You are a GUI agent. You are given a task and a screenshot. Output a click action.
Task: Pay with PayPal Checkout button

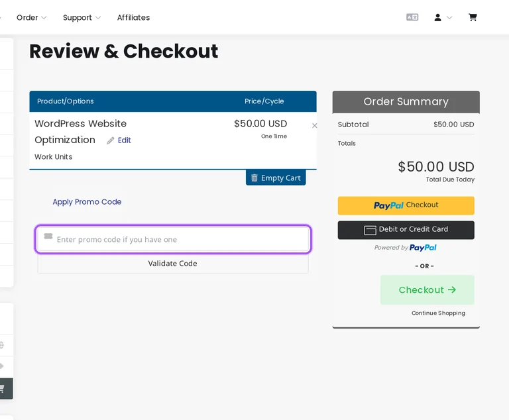click(406, 205)
